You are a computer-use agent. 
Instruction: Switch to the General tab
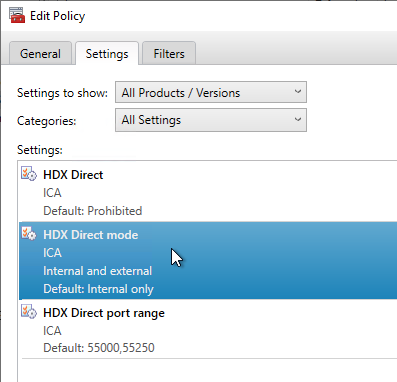pyautogui.click(x=40, y=53)
